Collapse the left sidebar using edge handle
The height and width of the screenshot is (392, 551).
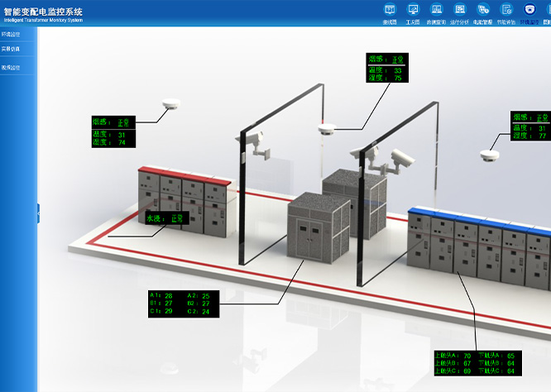[38, 213]
